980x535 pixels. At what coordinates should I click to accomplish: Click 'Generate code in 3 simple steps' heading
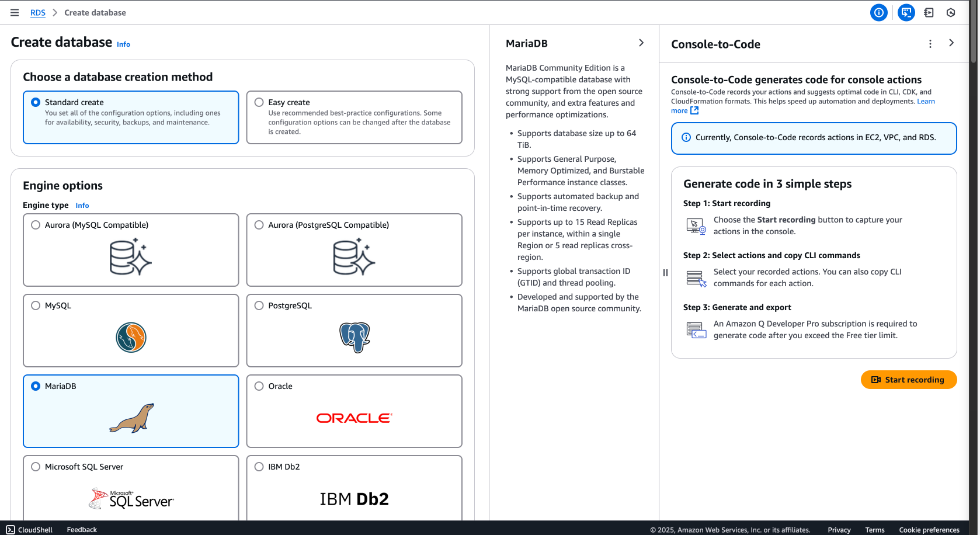click(x=767, y=184)
